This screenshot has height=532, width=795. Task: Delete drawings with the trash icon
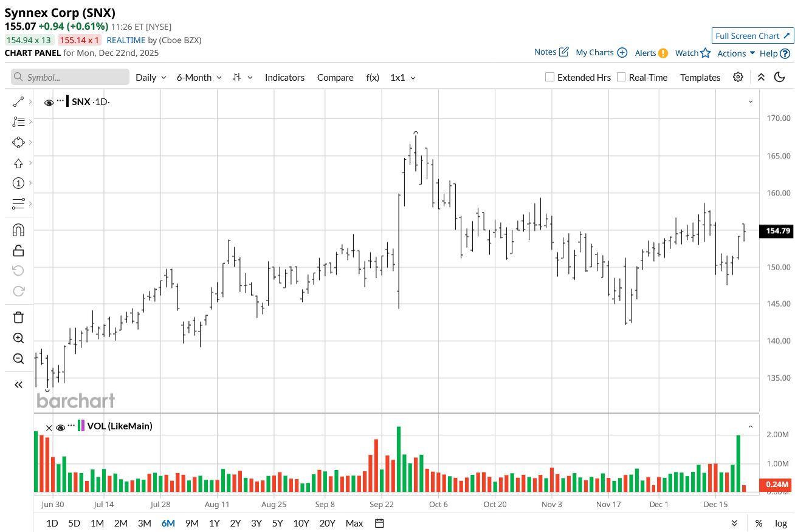click(18, 317)
